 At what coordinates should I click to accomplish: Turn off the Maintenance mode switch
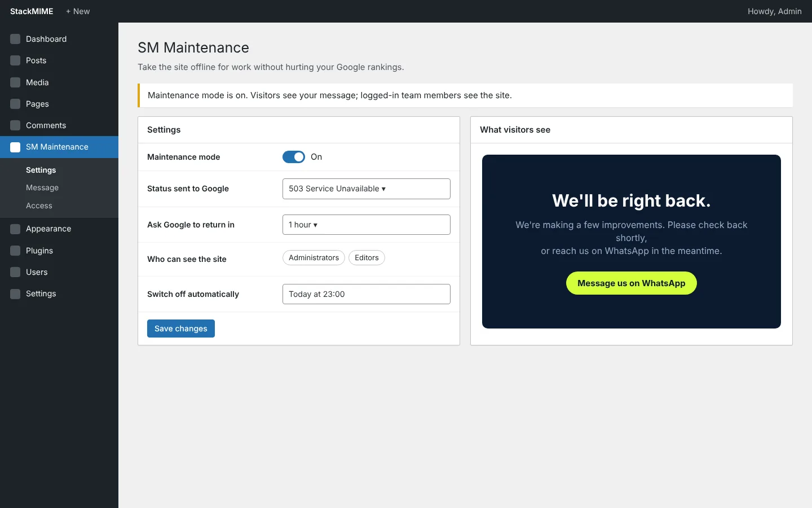point(294,157)
